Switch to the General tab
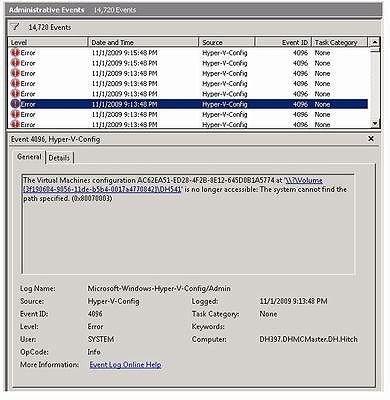 coord(29,157)
